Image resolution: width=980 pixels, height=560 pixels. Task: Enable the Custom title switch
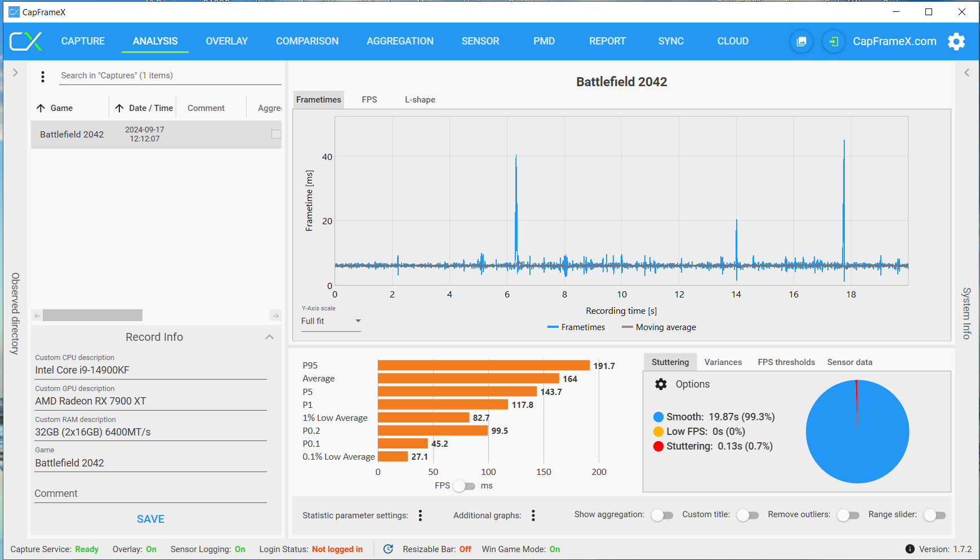point(748,515)
